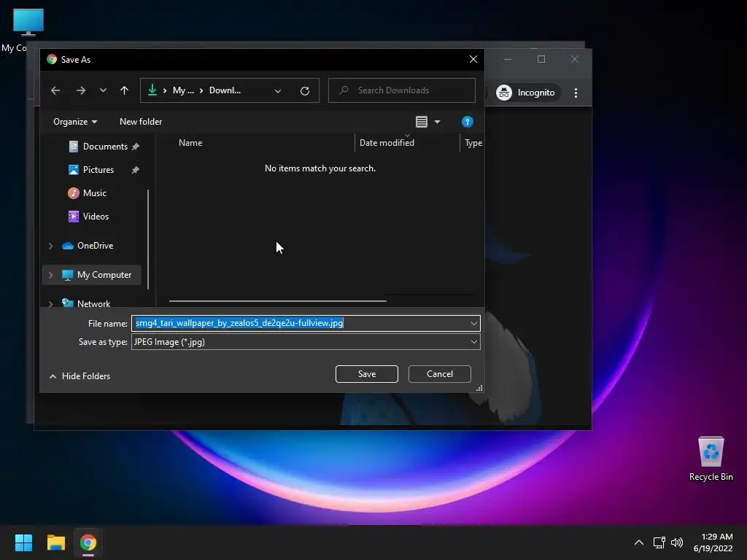Minimize the Chrome window

pos(508,59)
